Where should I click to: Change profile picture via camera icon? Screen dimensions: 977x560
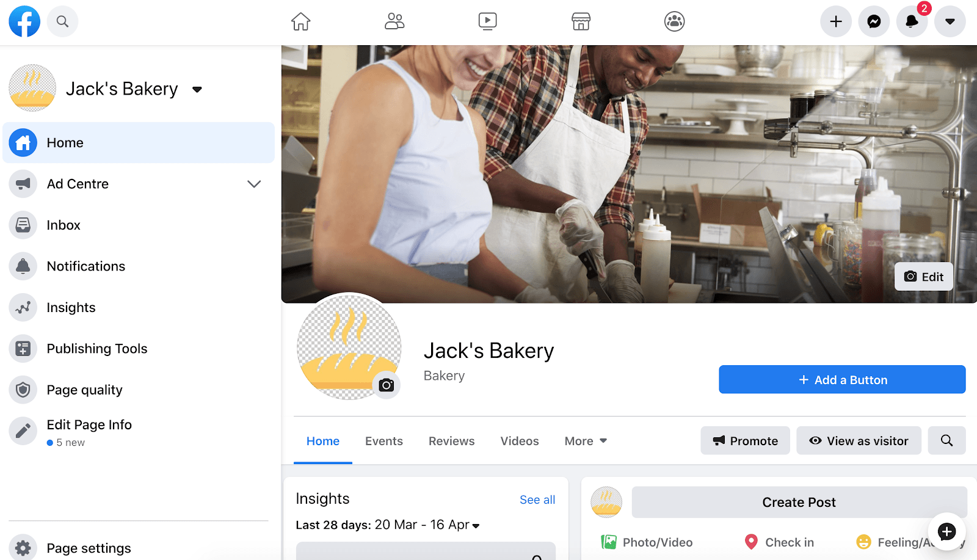click(386, 385)
